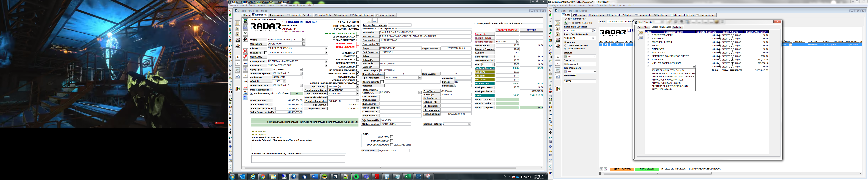Open Facturacion menu in left window

[281, 5]
